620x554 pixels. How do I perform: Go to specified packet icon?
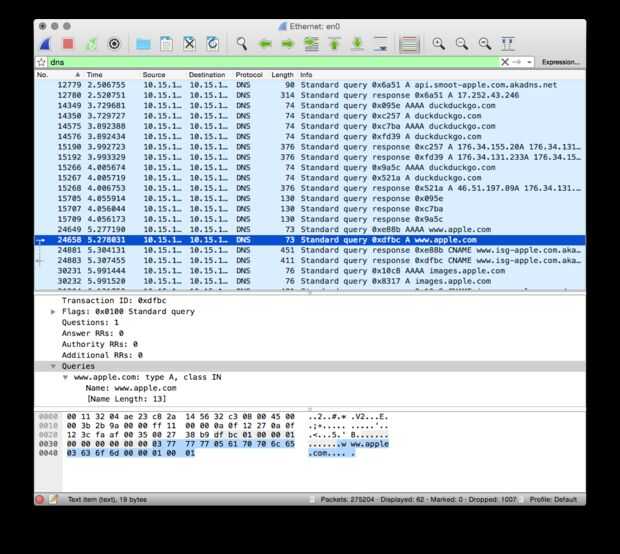pyautogui.click(x=311, y=43)
